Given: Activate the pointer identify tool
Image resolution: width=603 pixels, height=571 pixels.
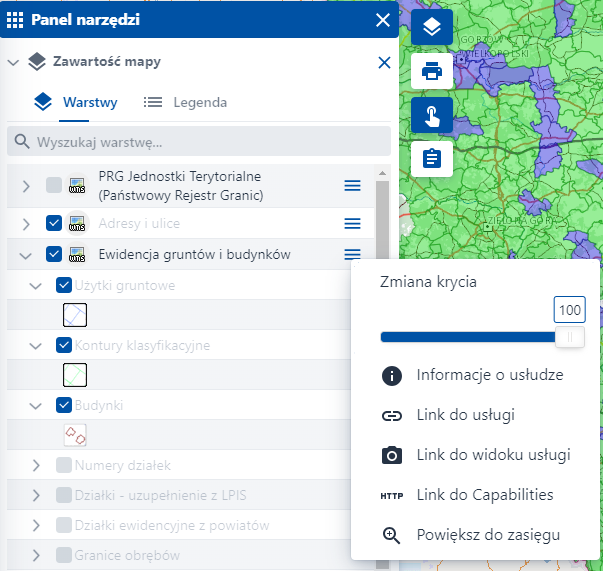Looking at the screenshot, I should [x=432, y=115].
